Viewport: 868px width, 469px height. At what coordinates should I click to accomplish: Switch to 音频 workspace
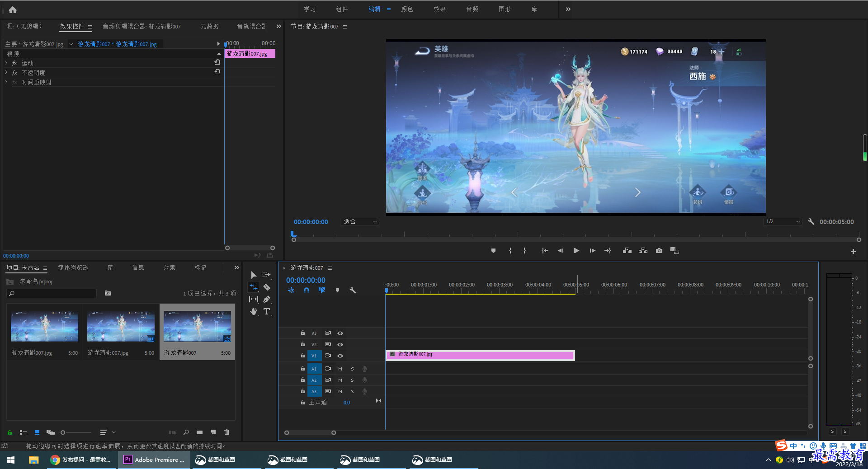point(472,9)
